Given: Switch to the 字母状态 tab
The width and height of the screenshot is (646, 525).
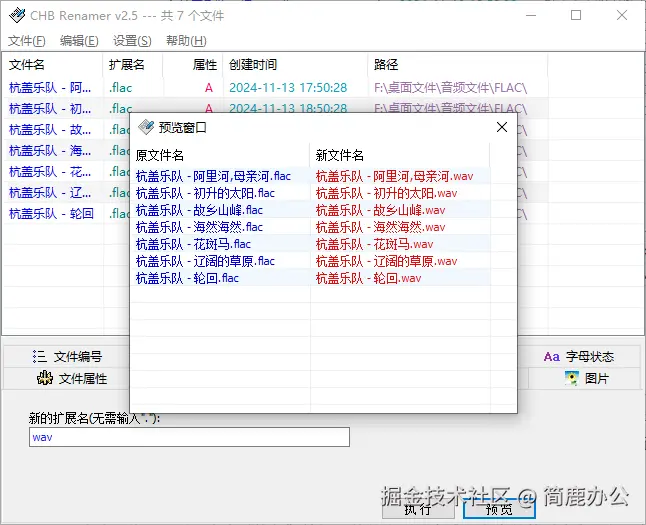Looking at the screenshot, I should point(578,356).
